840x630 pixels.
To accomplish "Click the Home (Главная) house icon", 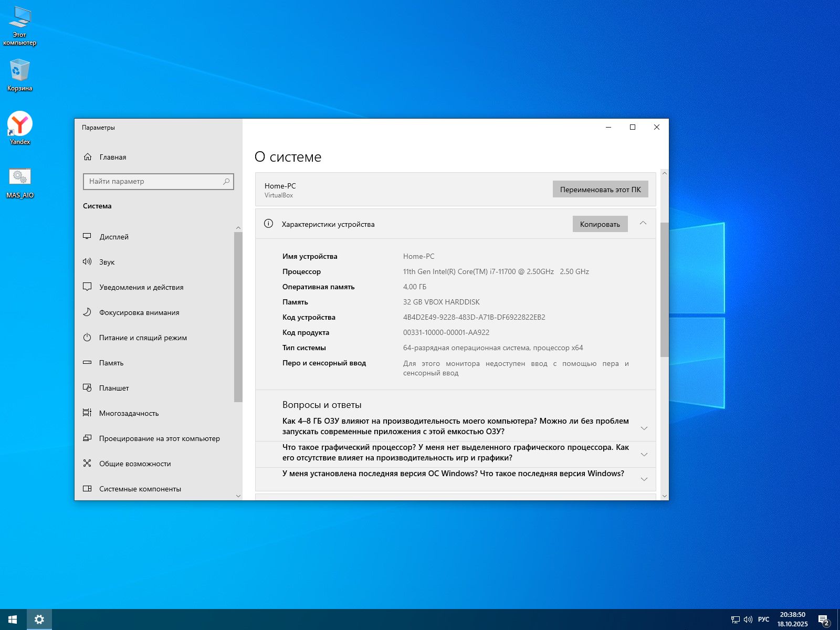I will (x=88, y=157).
